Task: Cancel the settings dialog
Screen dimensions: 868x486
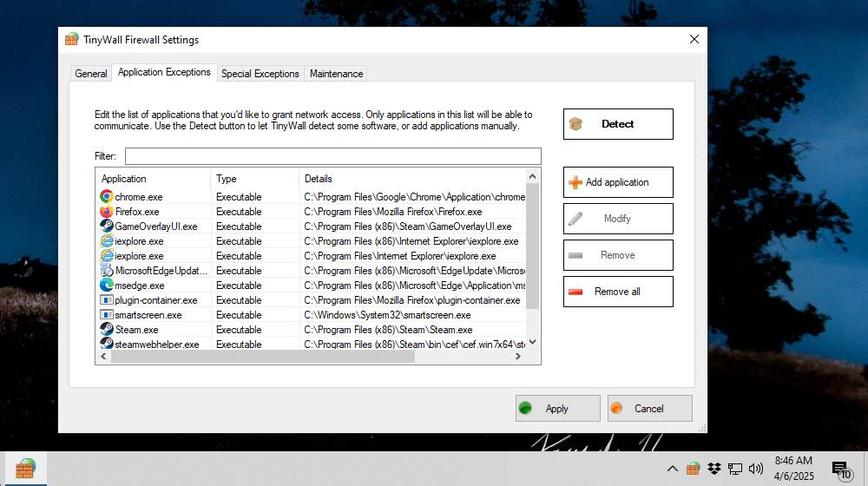Action: 649,409
